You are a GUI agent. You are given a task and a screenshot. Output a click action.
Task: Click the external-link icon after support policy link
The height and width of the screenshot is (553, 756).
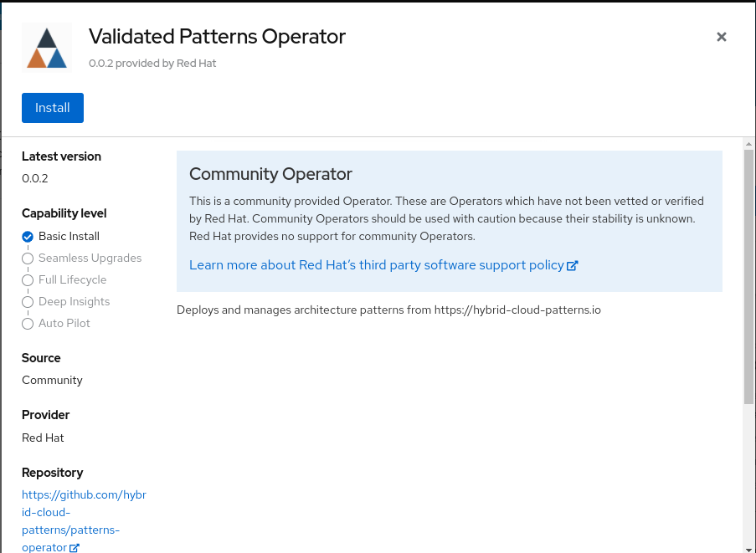pos(573,265)
